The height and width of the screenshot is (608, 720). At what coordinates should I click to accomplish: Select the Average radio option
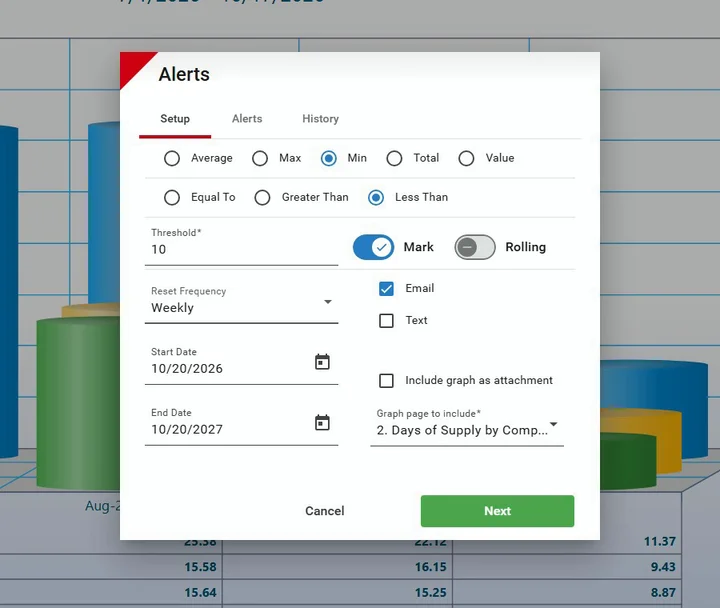click(172, 158)
